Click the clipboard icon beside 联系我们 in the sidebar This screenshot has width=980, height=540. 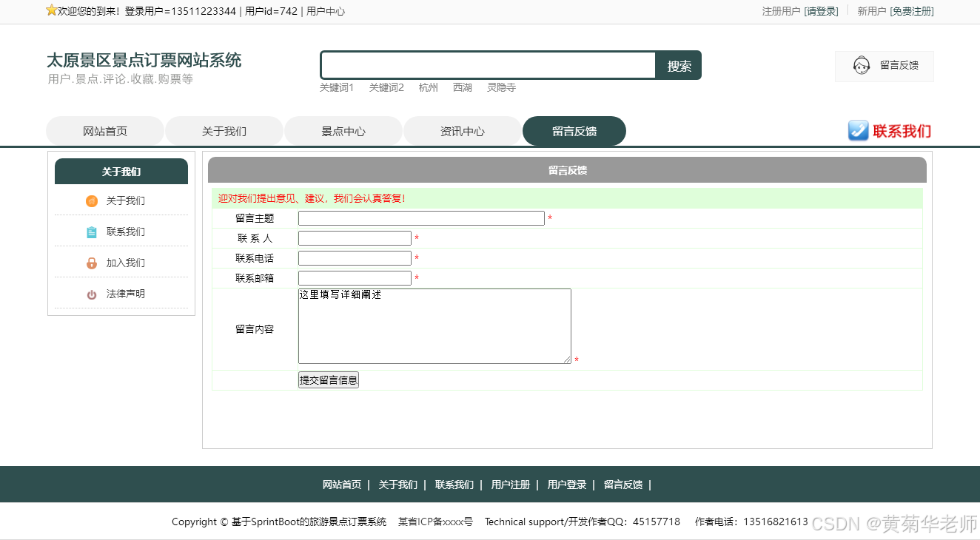tap(92, 232)
